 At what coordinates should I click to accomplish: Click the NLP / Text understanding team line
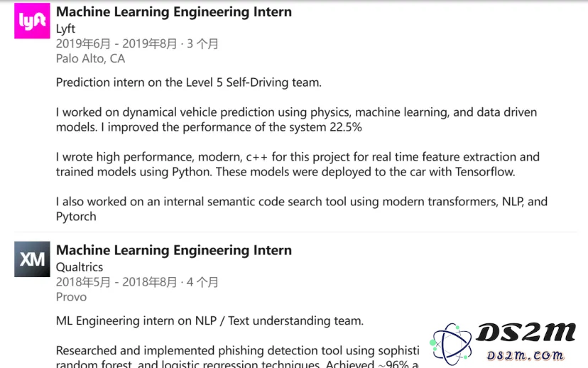(209, 320)
